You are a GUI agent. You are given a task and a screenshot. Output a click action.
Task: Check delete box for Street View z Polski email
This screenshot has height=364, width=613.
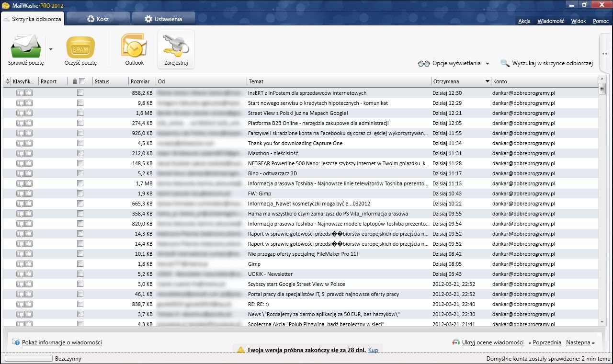(x=80, y=113)
